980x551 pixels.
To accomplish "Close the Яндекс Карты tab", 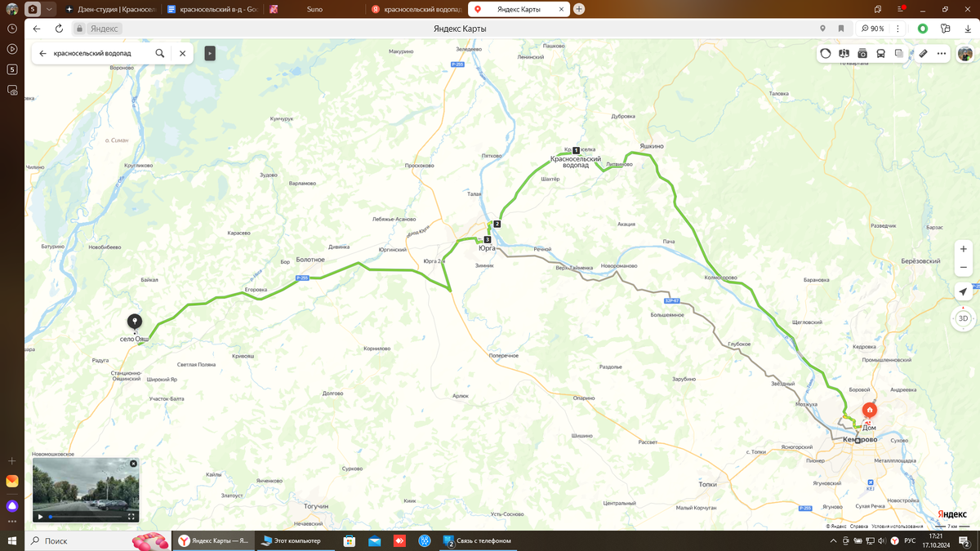I will [560, 9].
